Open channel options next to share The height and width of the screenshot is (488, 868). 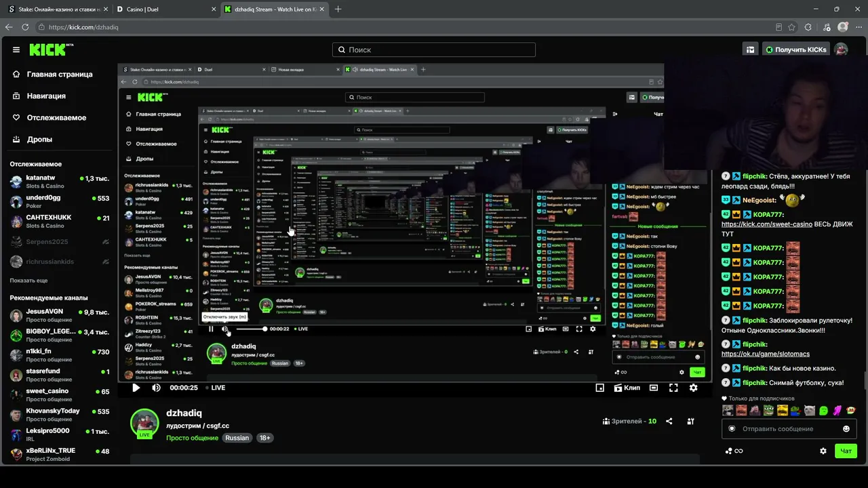[x=690, y=421]
